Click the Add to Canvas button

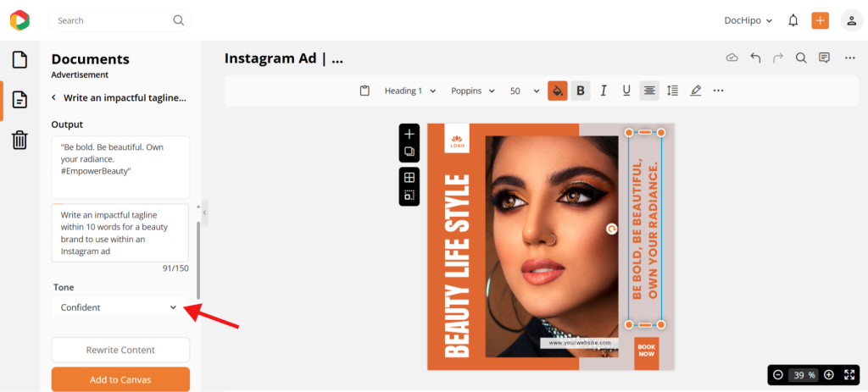(x=120, y=380)
